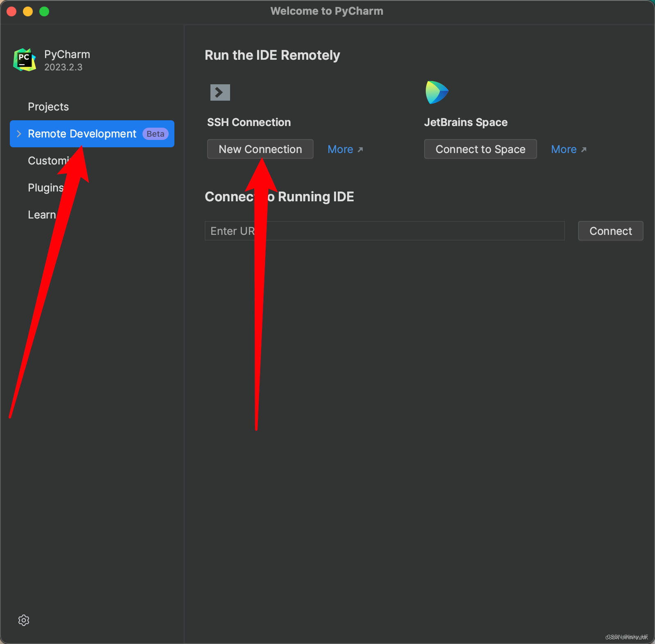Open the SSH Connection terminal icon

point(219,92)
